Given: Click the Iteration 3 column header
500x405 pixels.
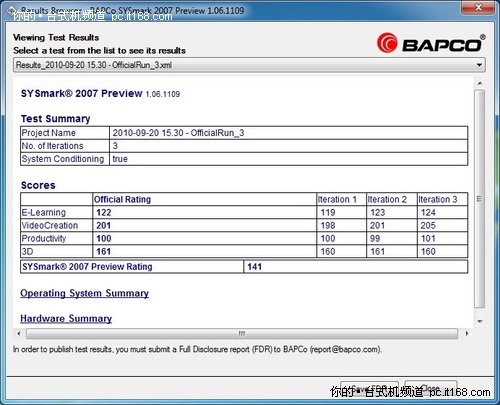Looking at the screenshot, I should click(438, 199).
